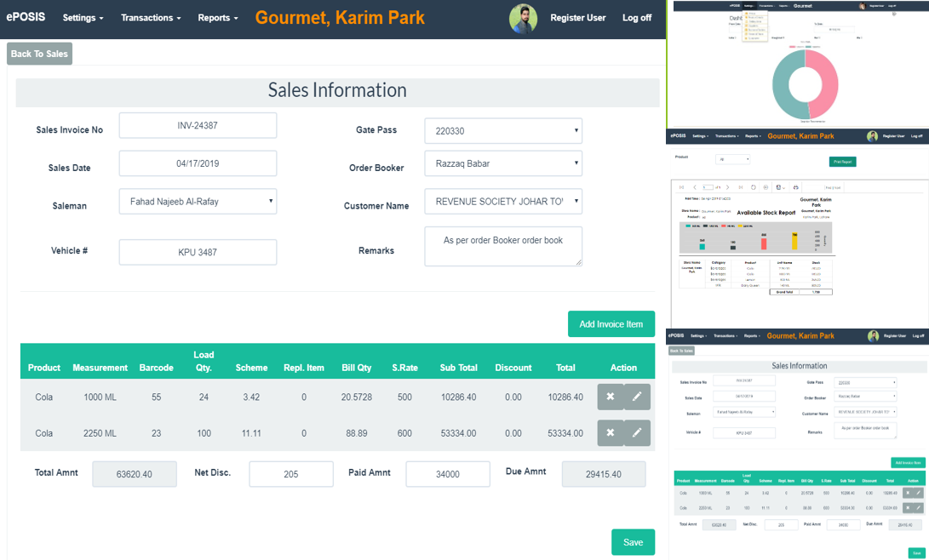
Task: Select the donut chart dashboard thumbnail
Action: point(797,66)
